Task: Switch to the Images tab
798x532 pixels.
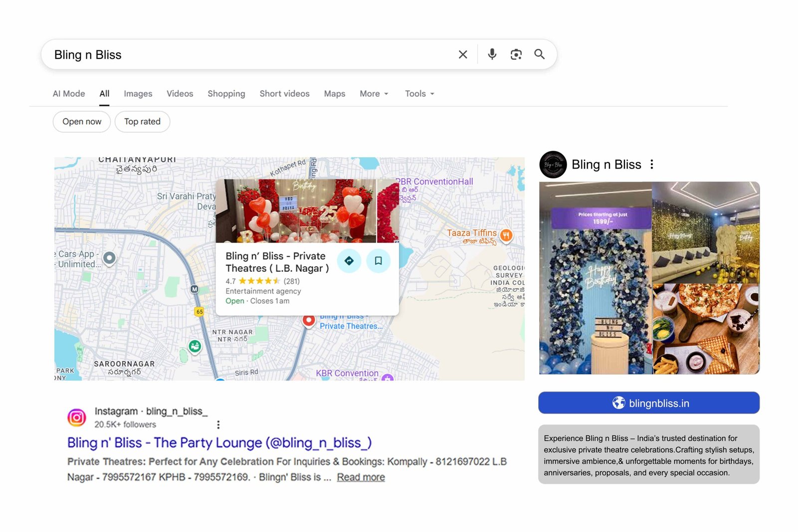Action: coord(138,94)
